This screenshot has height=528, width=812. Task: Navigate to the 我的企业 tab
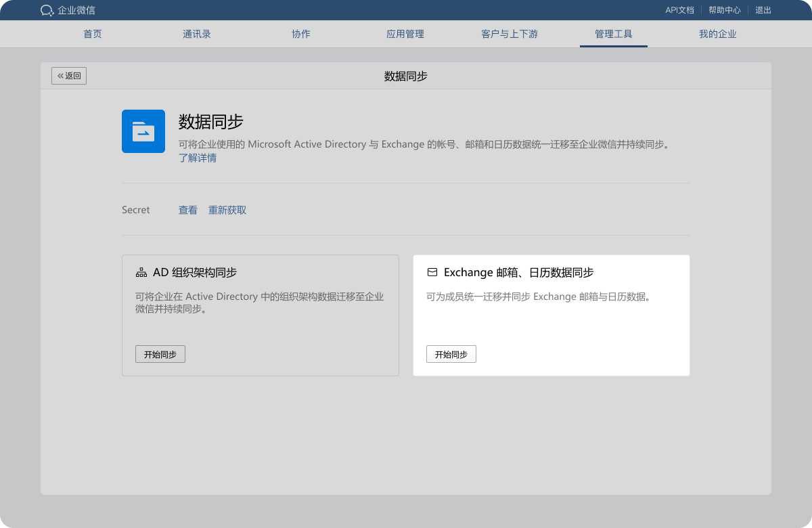pyautogui.click(x=718, y=34)
